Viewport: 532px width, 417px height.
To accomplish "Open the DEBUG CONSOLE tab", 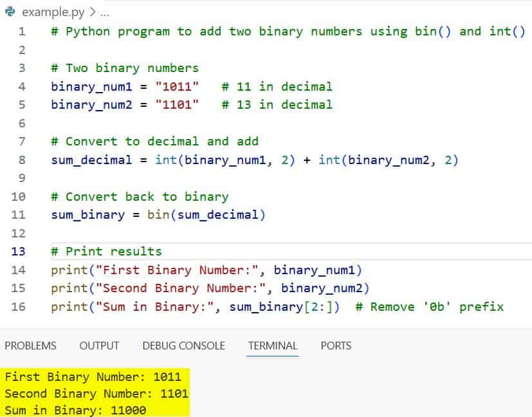I will 183,346.
